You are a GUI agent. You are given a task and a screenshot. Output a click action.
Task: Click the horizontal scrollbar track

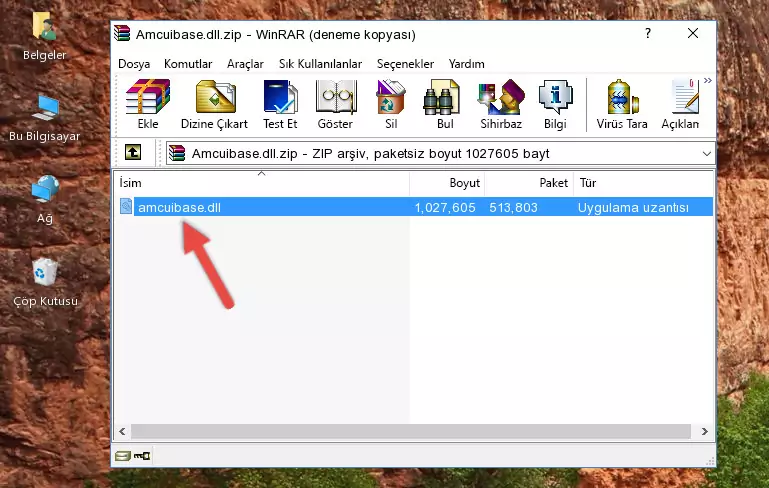click(411, 432)
